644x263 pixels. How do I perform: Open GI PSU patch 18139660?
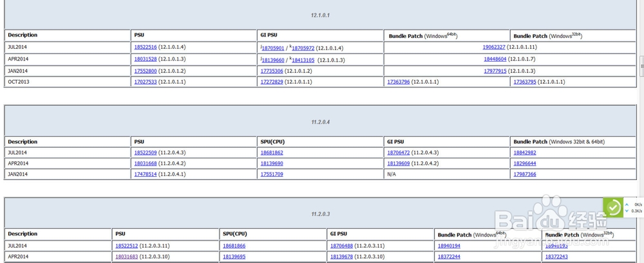point(273,60)
